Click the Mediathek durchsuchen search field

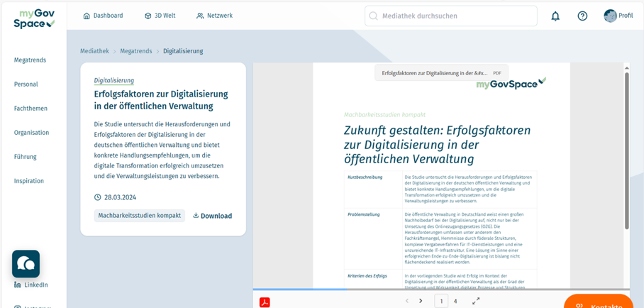[x=450, y=16]
